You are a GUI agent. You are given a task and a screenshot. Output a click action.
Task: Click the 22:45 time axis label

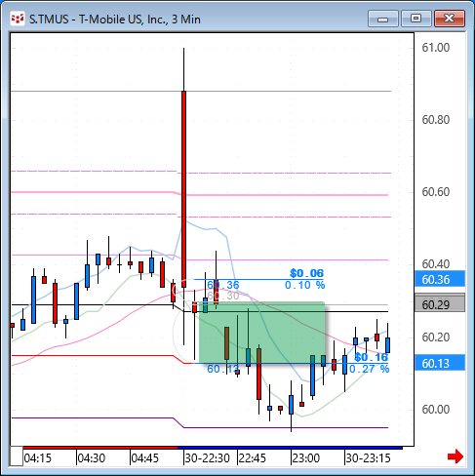click(253, 458)
